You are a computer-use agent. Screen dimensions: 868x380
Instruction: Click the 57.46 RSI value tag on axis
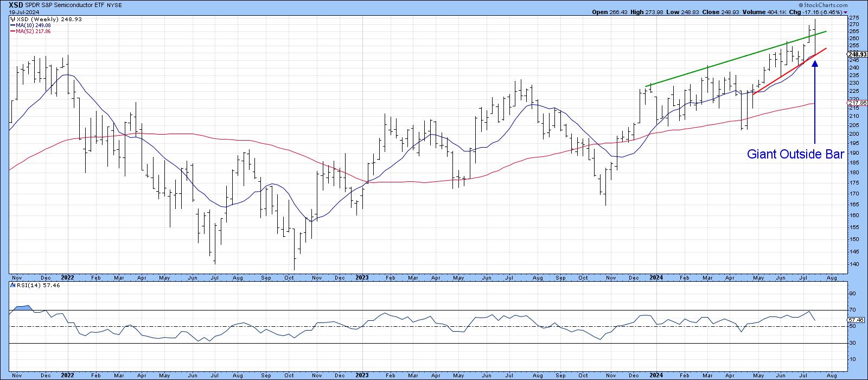856,320
